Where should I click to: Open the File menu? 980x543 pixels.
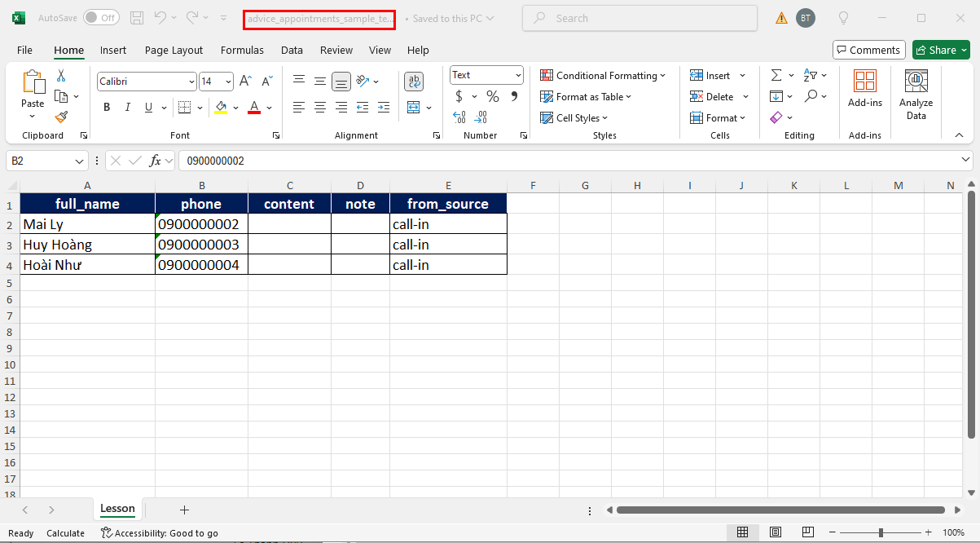tap(24, 50)
